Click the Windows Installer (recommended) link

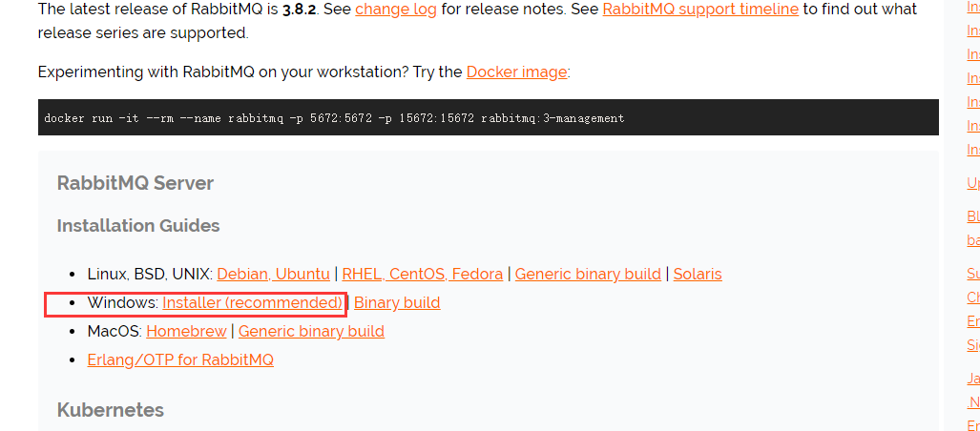252,303
